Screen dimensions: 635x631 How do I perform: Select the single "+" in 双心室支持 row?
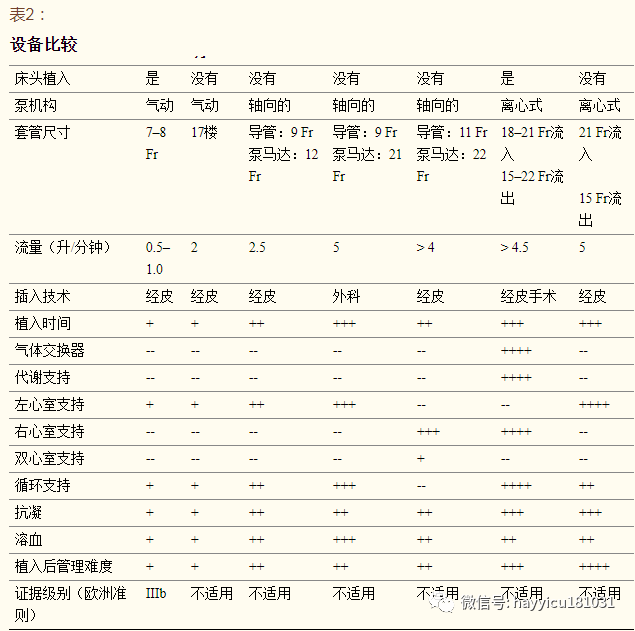click(421, 458)
